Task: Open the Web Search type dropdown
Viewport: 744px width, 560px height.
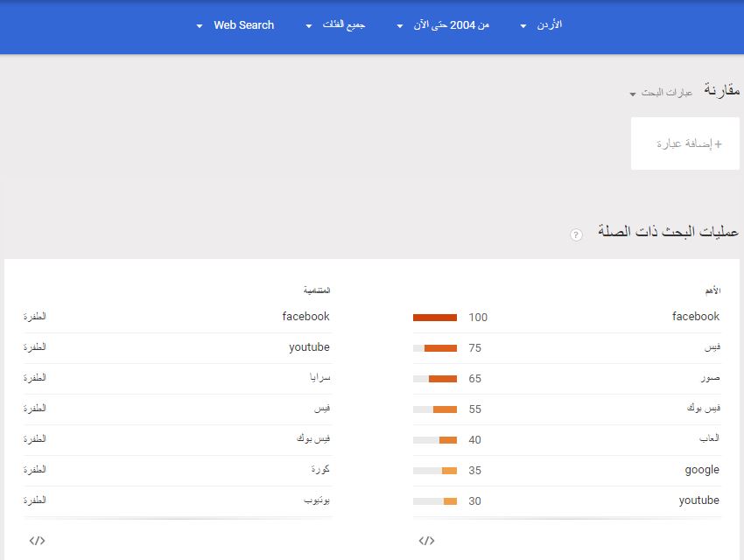Action: point(235,25)
